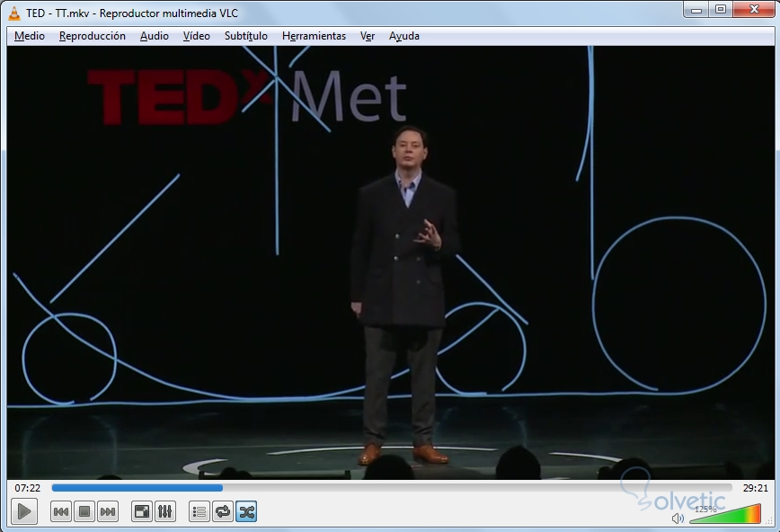Maximize the VLC window
Screen dimensions: 780x532
[721, 10]
